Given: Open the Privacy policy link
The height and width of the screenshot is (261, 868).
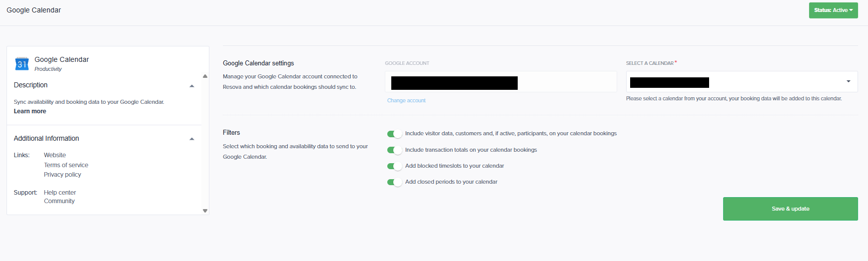Looking at the screenshot, I should [x=62, y=175].
